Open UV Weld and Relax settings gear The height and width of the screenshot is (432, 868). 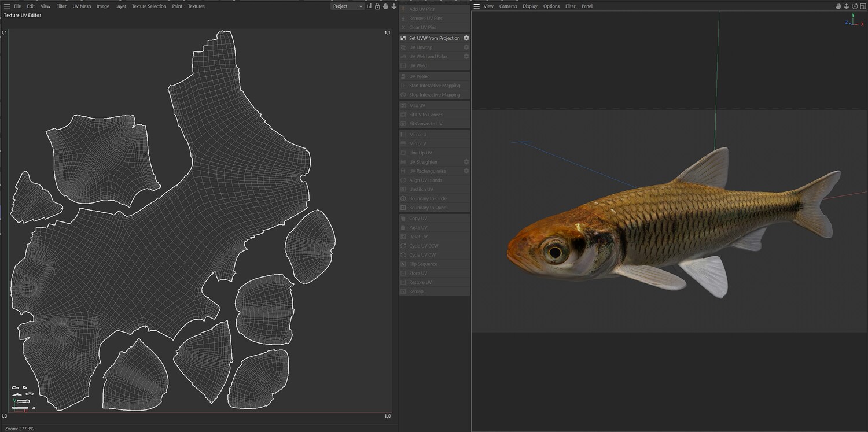coord(466,57)
